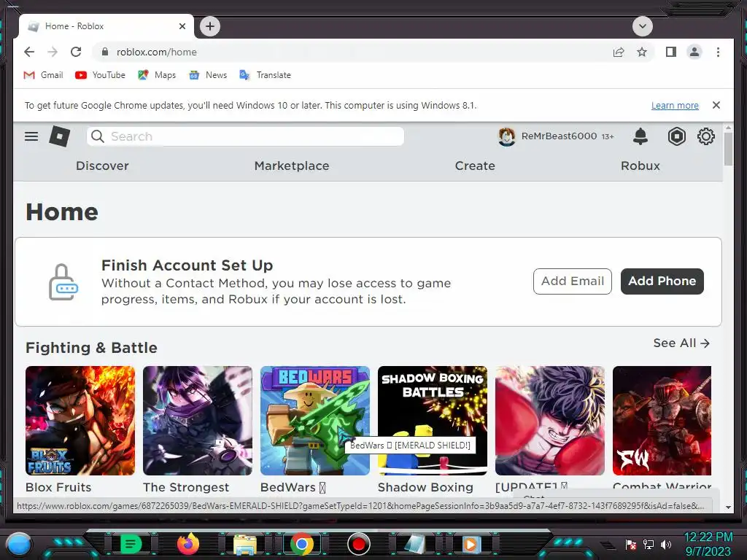The width and height of the screenshot is (747, 560).
Task: Toggle the Chrome side panel
Action: click(x=671, y=52)
